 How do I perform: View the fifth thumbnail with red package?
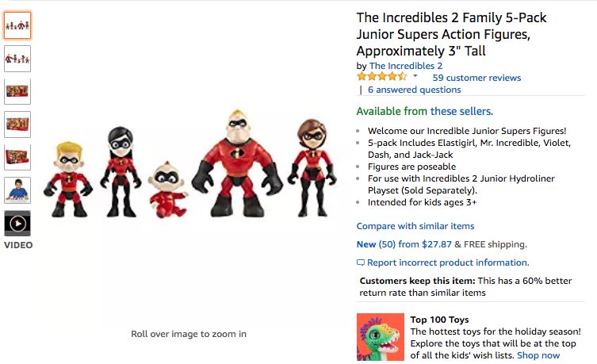click(17, 157)
